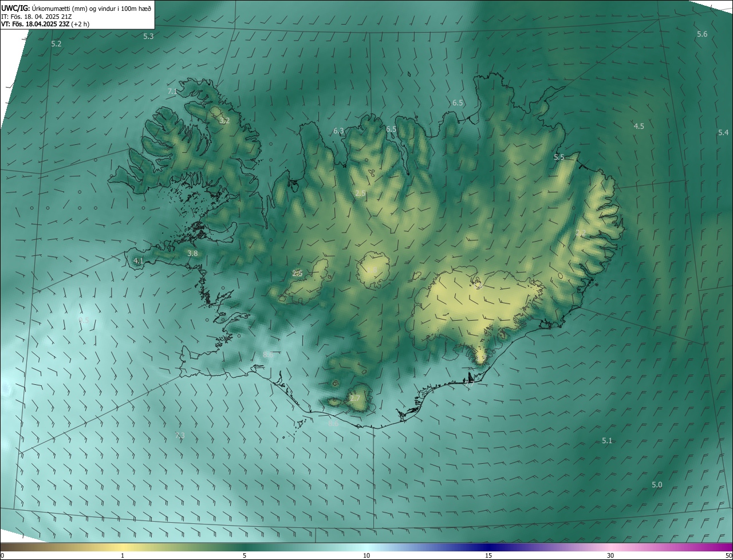The image size is (733, 560).
Task: Click the 2.2 value label
Action: tap(581, 233)
